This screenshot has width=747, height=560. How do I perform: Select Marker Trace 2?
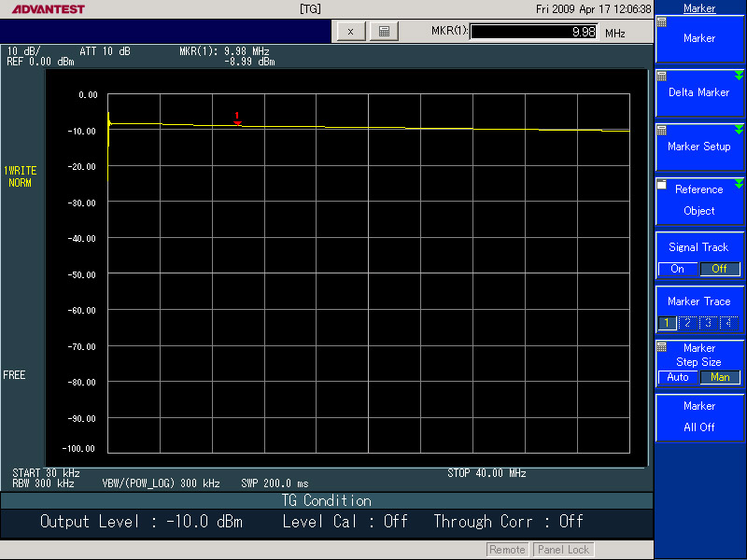[x=688, y=323]
